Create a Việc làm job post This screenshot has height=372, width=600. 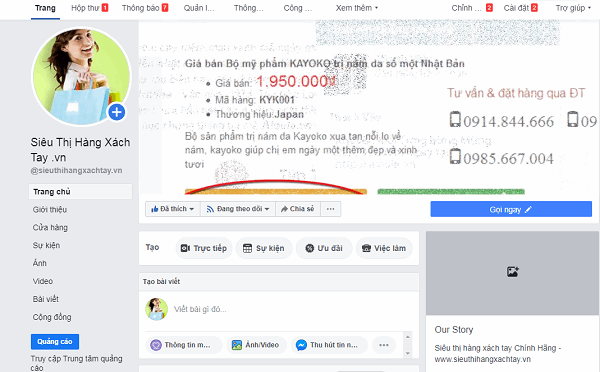[x=384, y=248]
